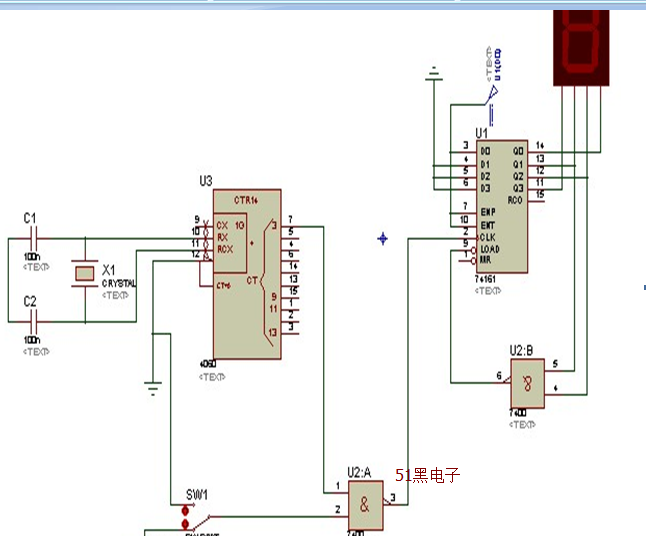The height and width of the screenshot is (536, 646).
Task: Toggle the SW1 switch lower red actuator
Action: click(185, 524)
